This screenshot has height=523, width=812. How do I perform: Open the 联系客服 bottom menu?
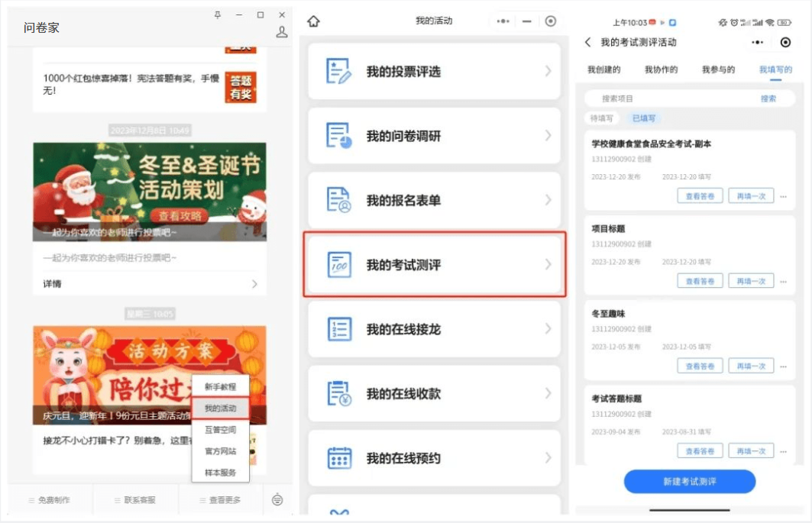point(135,499)
